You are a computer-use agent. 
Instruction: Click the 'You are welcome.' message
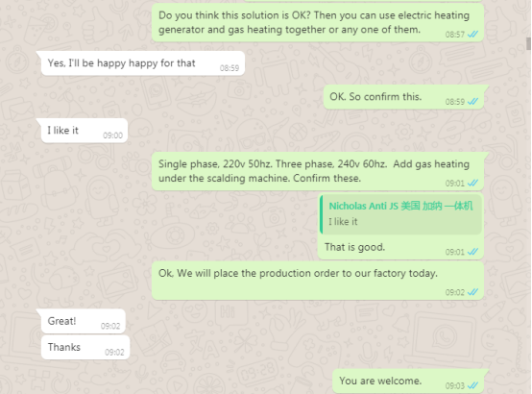(x=408, y=382)
